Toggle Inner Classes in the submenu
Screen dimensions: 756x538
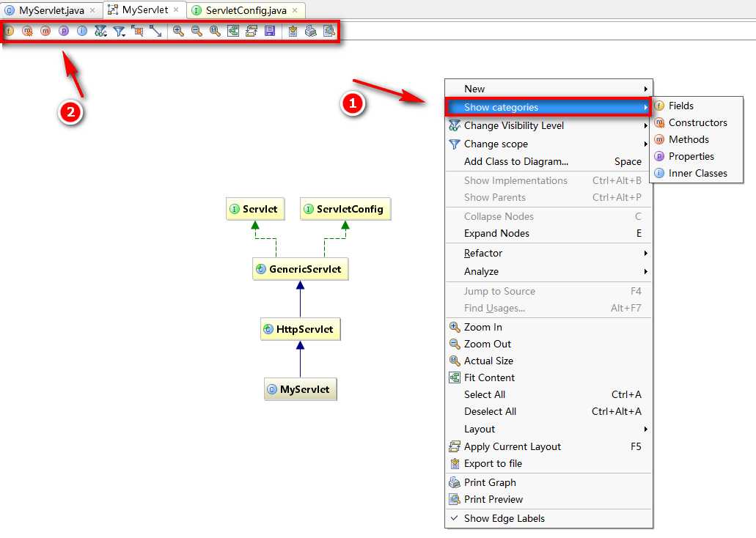pyautogui.click(x=697, y=173)
